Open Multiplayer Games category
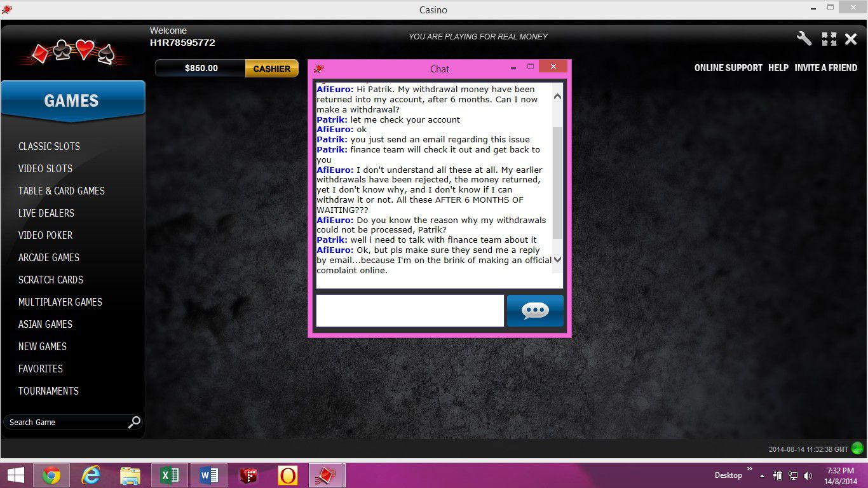The width and height of the screenshot is (868, 488). click(x=60, y=302)
